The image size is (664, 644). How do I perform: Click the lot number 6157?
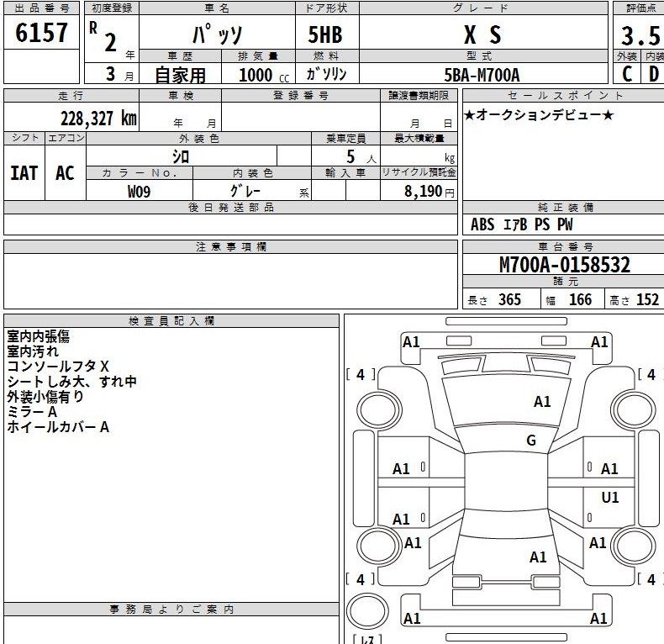click(41, 33)
